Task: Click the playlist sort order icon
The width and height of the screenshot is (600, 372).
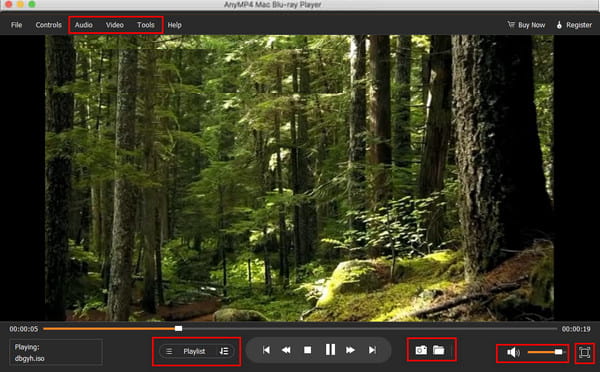Action: pyautogui.click(x=224, y=351)
